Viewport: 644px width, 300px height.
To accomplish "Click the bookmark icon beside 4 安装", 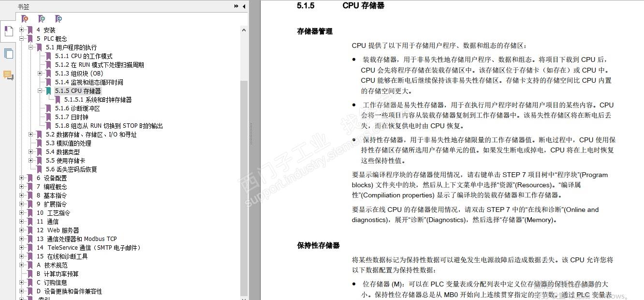I will click(x=30, y=30).
